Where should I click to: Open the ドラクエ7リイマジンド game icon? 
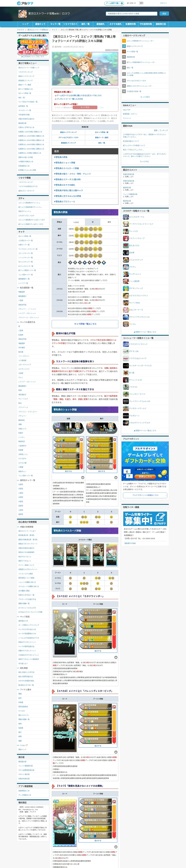point(126,344)
